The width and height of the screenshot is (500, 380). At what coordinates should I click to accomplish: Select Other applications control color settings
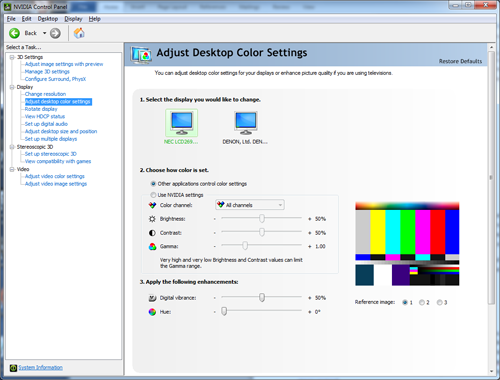click(153, 184)
